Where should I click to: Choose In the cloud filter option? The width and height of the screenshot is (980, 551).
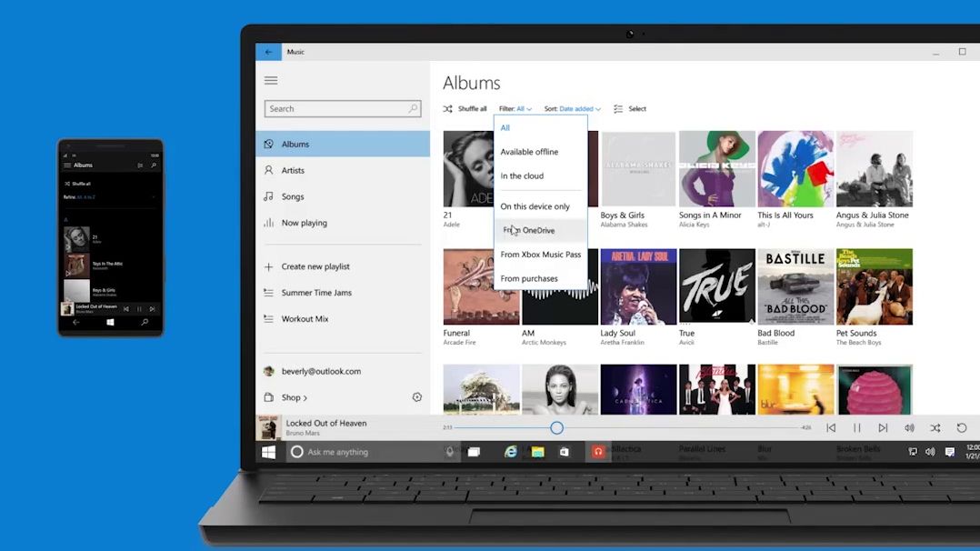[541, 176]
